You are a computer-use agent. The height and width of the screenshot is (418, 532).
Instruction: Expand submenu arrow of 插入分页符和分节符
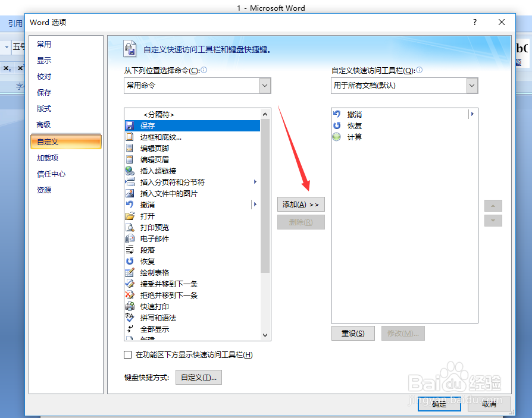[255, 182]
